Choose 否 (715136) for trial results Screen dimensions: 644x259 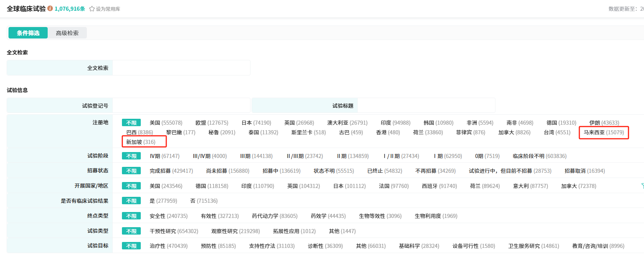tap(204, 201)
